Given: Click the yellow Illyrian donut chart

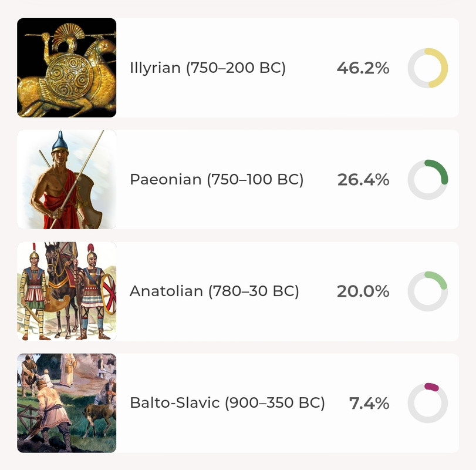Looking at the screenshot, I should 428,68.
